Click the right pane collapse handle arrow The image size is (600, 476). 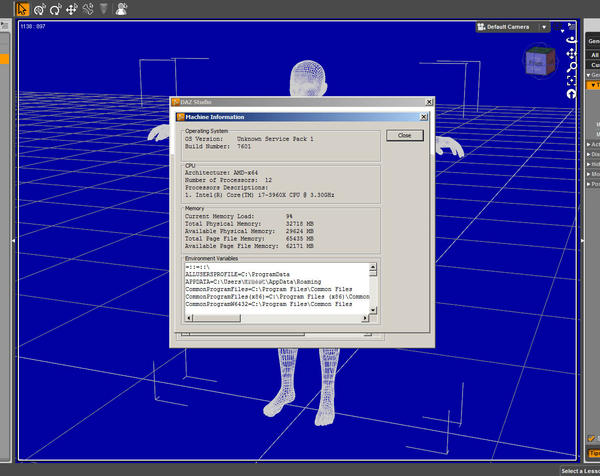tap(582, 241)
